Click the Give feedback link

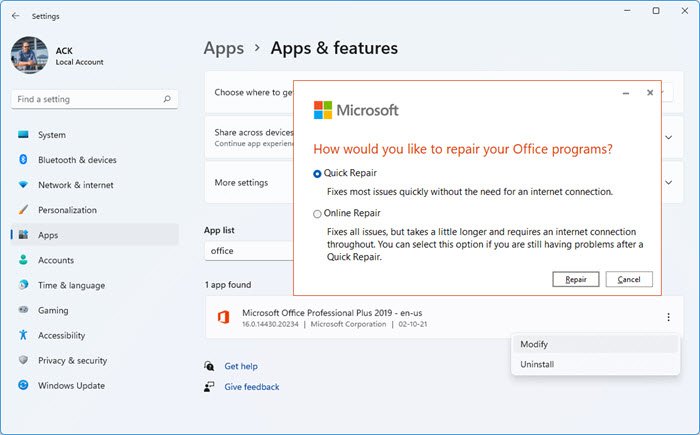pos(251,387)
